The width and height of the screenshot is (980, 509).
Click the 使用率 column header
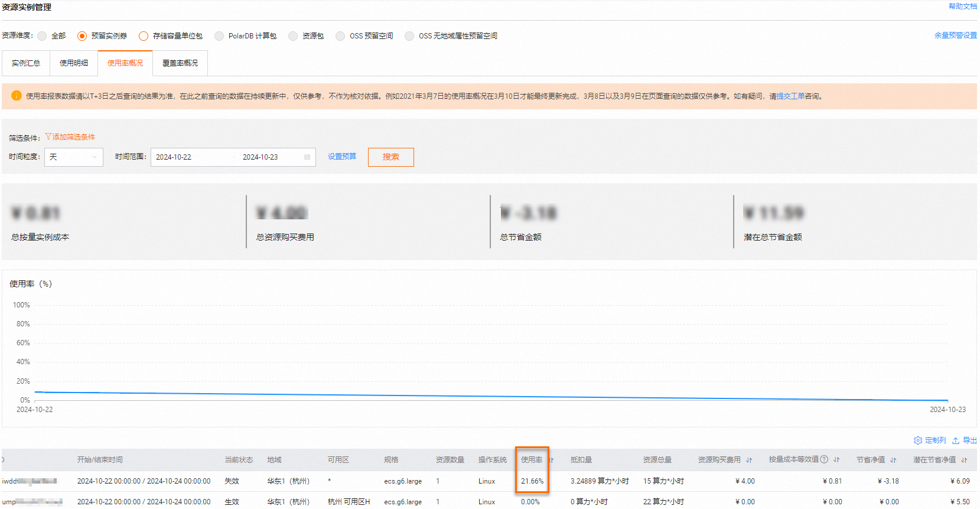[x=532, y=460]
